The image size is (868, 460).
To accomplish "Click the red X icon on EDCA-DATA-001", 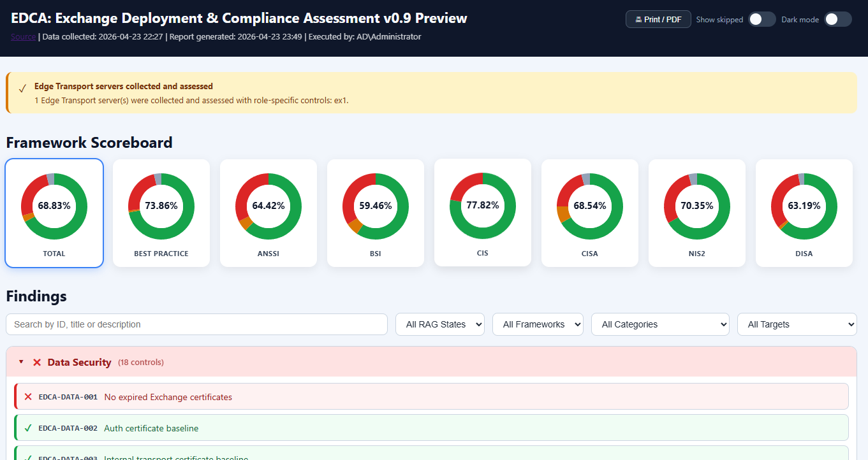I will [x=28, y=397].
